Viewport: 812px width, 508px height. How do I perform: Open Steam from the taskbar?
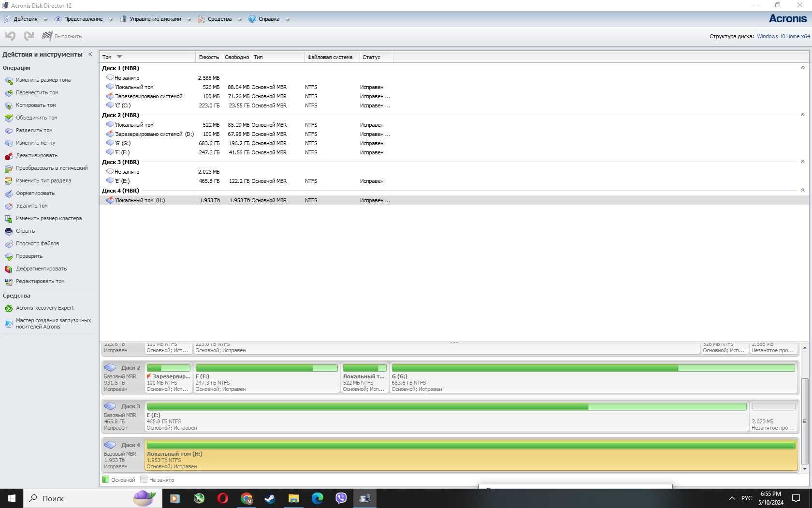(x=270, y=498)
